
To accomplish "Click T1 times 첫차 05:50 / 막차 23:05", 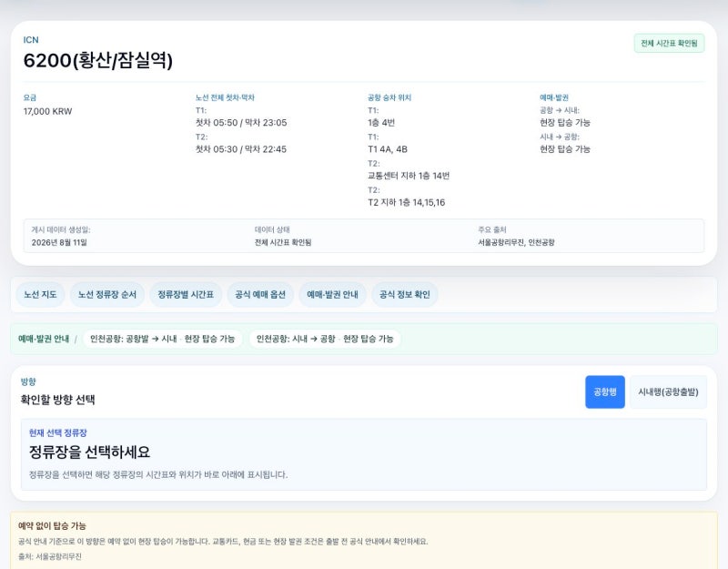I will tap(241, 123).
